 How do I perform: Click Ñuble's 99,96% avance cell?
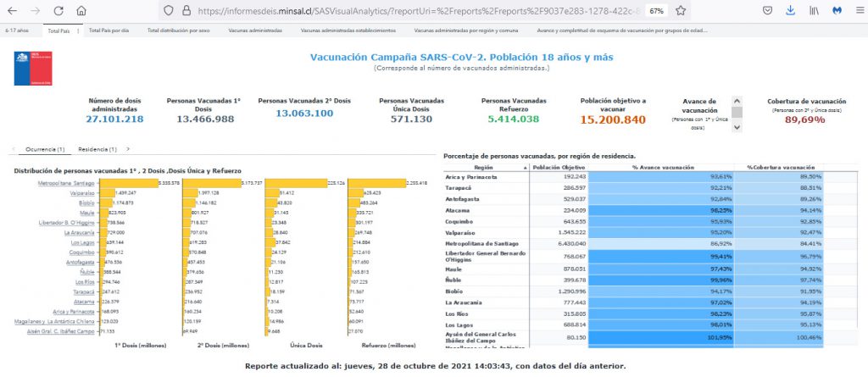tap(661, 280)
